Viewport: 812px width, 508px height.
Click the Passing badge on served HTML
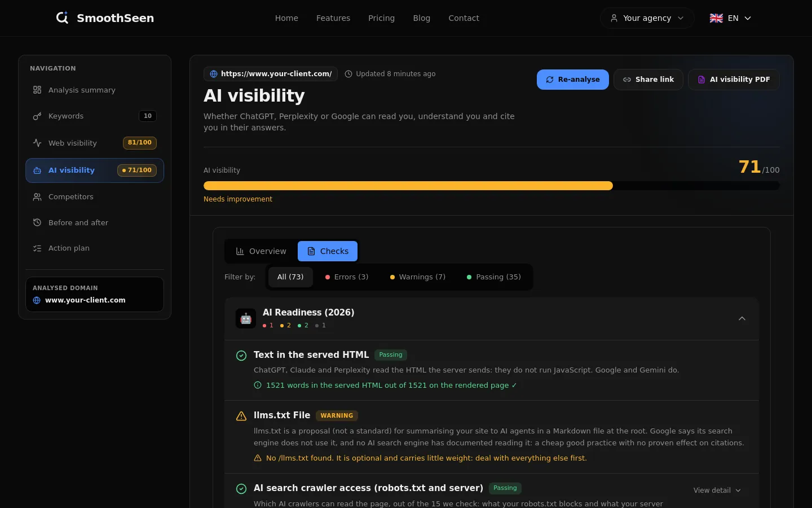tap(391, 355)
